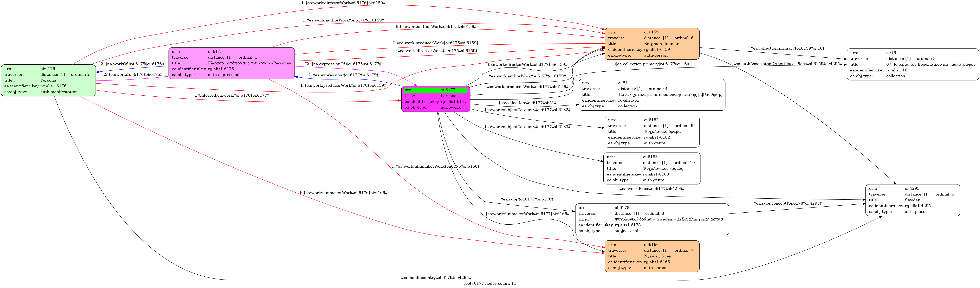
Task: Click title "Έργα σχετικά με τα πρόσωπα ψηφιακής βιβλιοθήκης"
Action: pyautogui.click(x=670, y=94)
